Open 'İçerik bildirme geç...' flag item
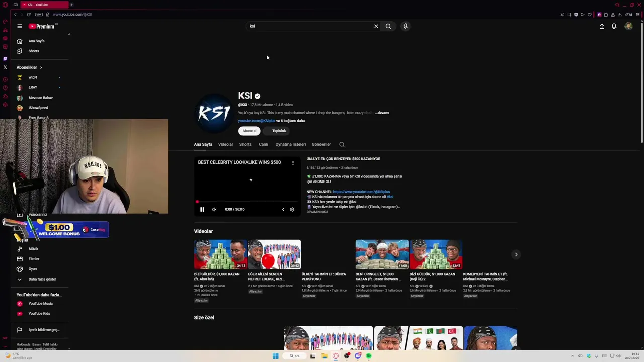Screen dimensions: 644x362 click(x=43, y=330)
